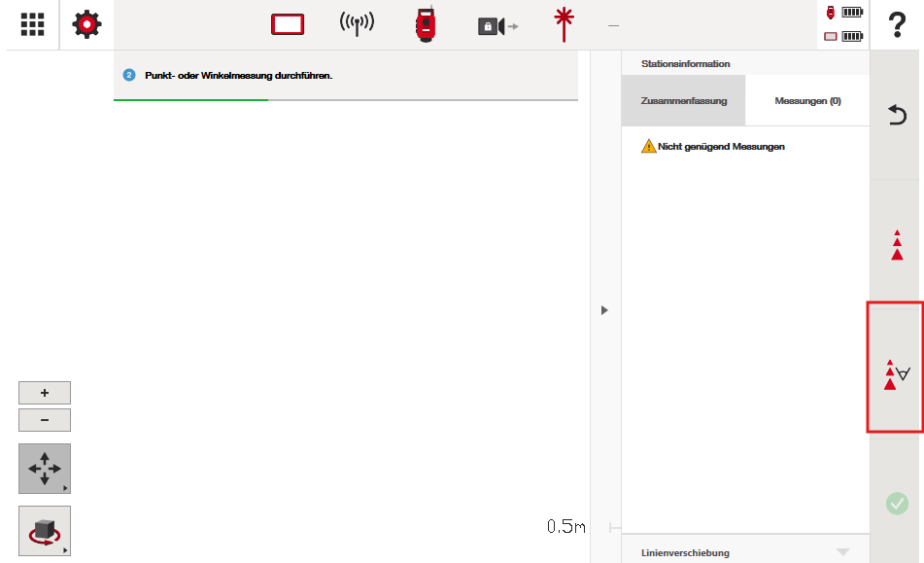Open the settings gear icon
This screenshot has height=563, width=924.
click(x=86, y=24)
